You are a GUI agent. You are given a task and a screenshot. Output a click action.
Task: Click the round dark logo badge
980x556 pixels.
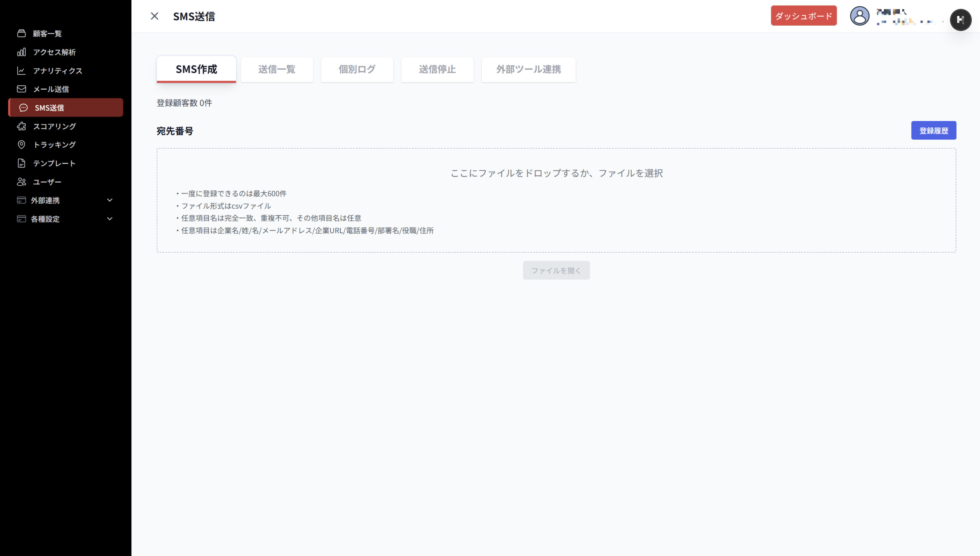(x=960, y=20)
